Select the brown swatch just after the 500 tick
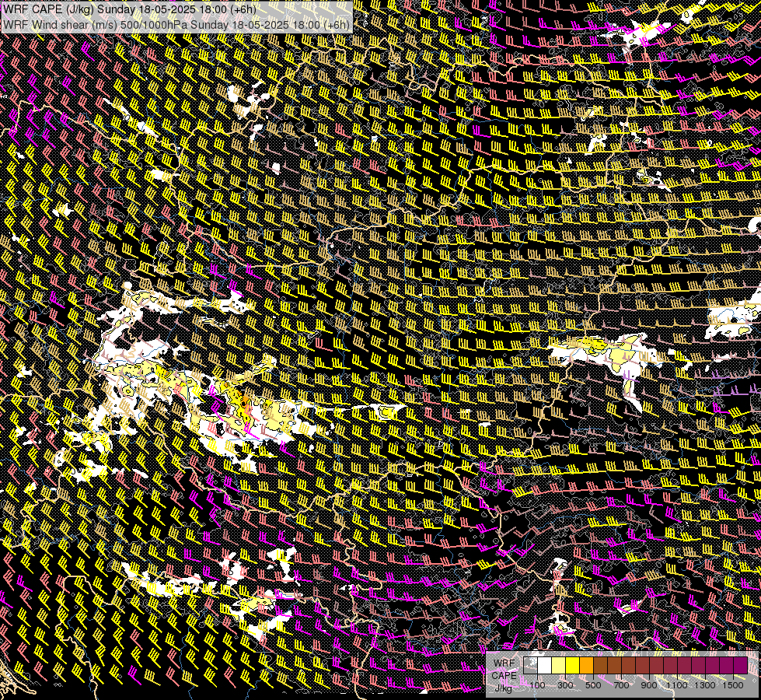The width and height of the screenshot is (761, 700). (600, 665)
